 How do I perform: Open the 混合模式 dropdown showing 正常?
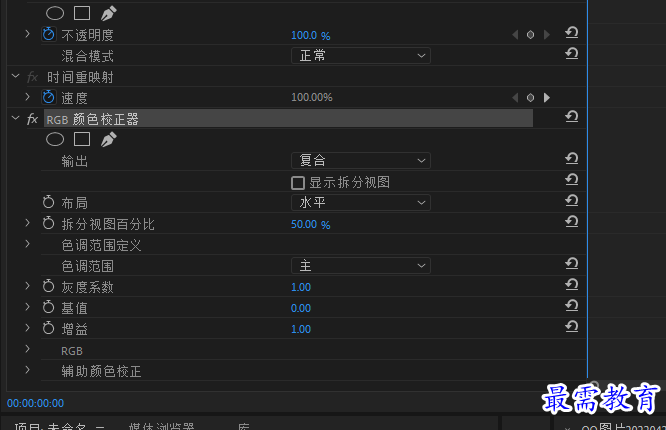coord(361,56)
